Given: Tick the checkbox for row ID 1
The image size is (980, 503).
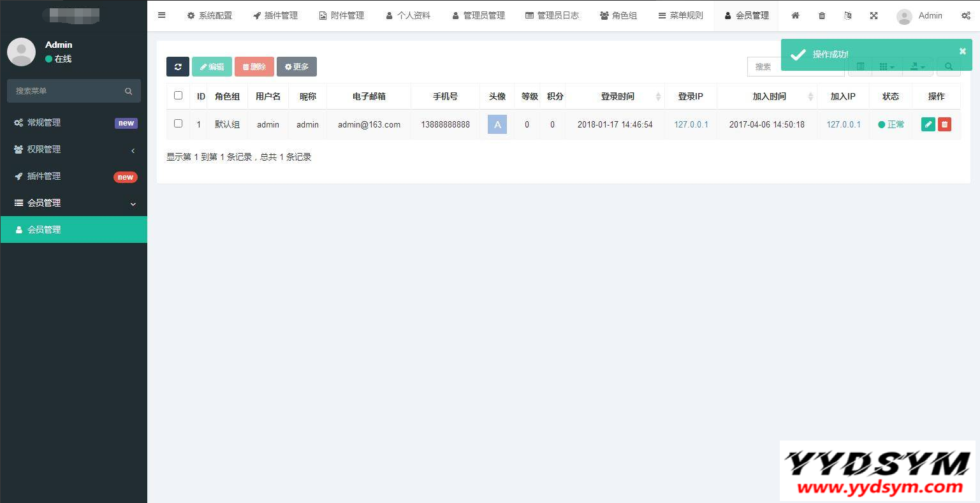Looking at the screenshot, I should click(x=178, y=124).
